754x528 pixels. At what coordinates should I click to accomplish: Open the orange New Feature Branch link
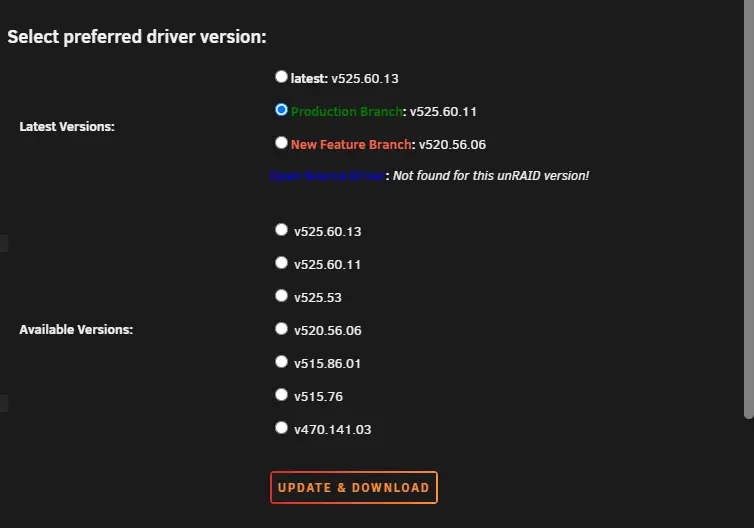click(350, 145)
